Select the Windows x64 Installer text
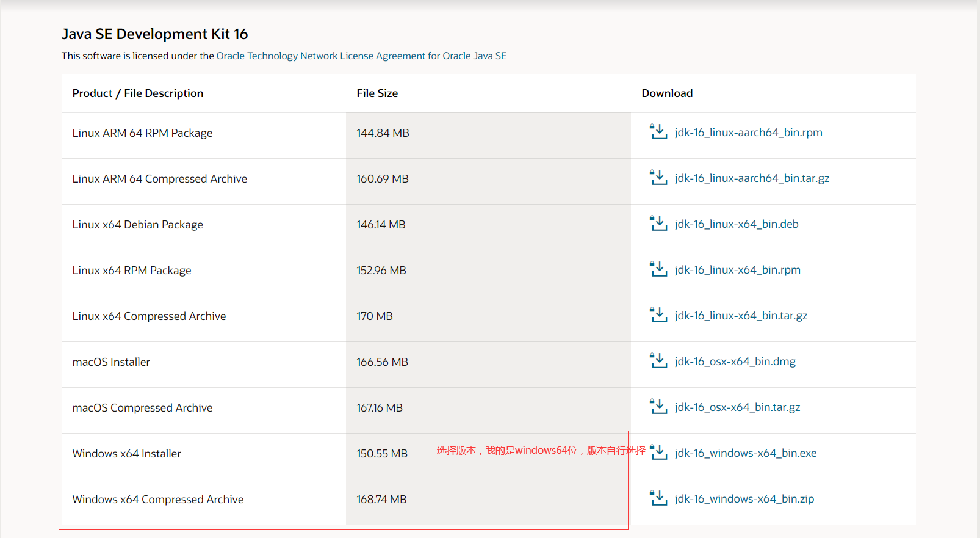This screenshot has height=538, width=980. pyautogui.click(x=127, y=454)
